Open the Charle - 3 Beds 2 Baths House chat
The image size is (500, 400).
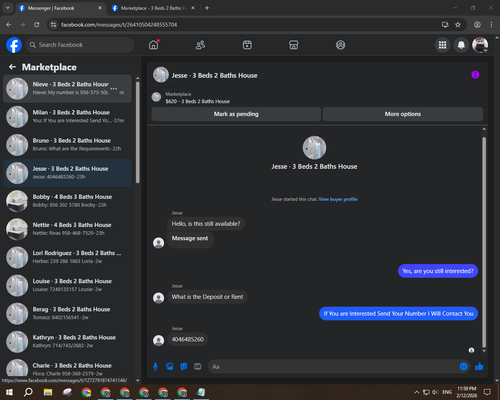(67, 368)
